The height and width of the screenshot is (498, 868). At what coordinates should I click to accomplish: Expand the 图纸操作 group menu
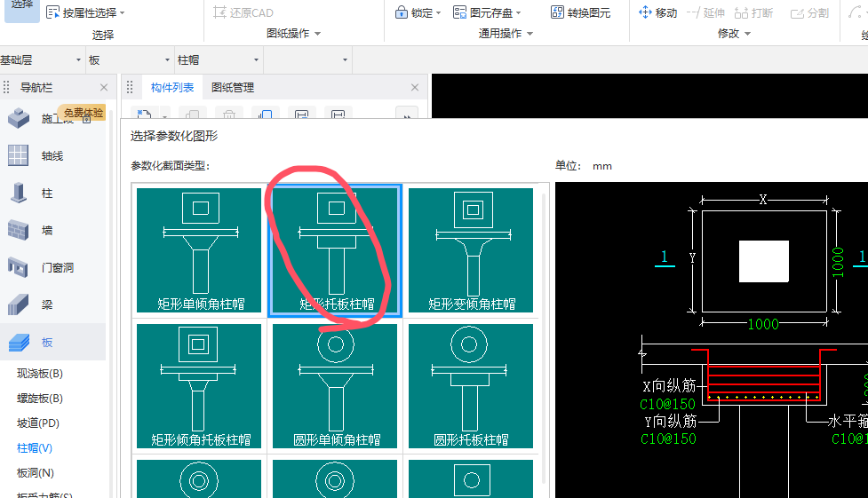pos(293,33)
